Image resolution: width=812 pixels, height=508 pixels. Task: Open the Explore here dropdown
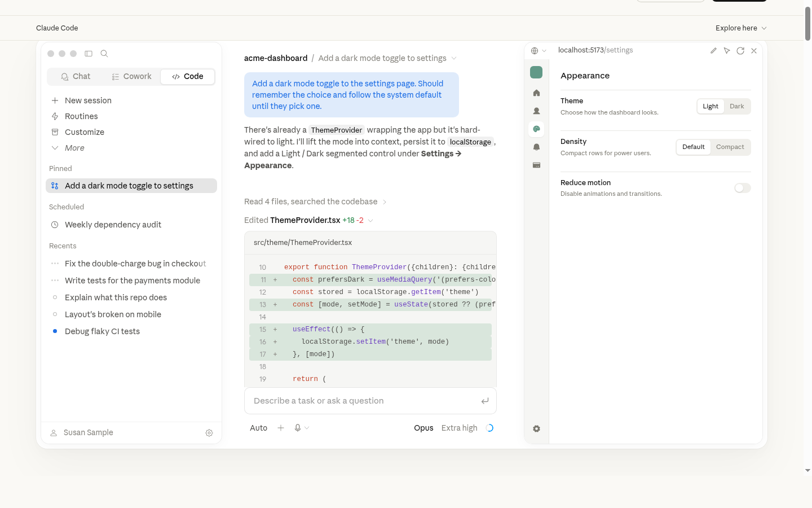741,28
